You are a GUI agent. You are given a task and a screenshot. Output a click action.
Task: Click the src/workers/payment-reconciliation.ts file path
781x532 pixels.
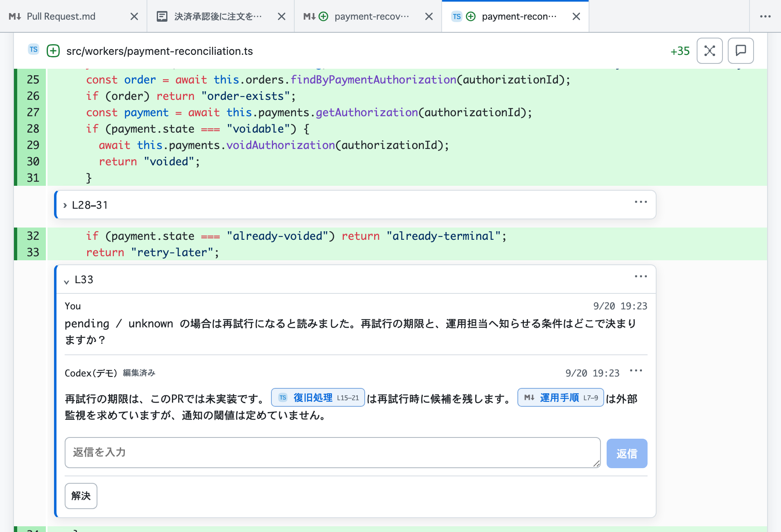coord(160,51)
